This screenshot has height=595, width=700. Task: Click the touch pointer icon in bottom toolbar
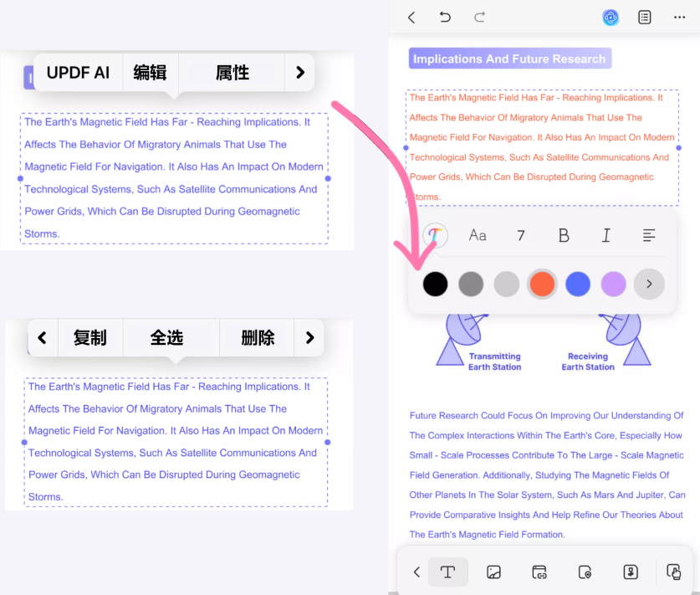(674, 572)
